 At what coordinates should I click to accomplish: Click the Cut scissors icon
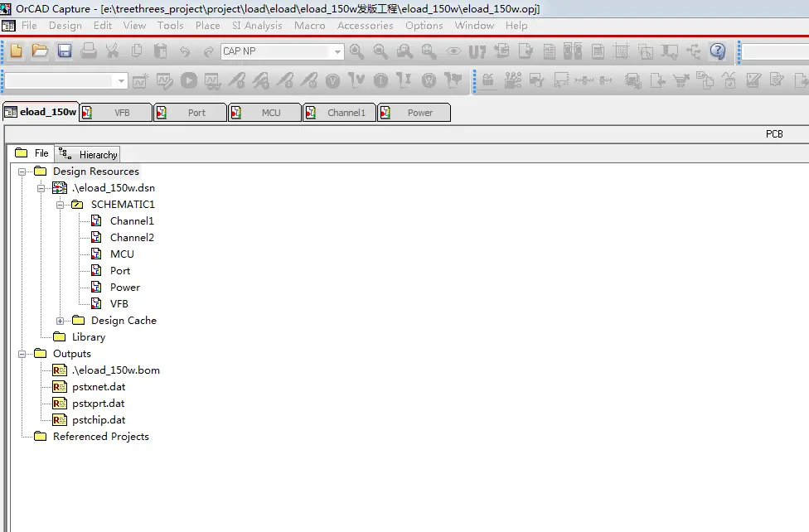[x=112, y=51]
